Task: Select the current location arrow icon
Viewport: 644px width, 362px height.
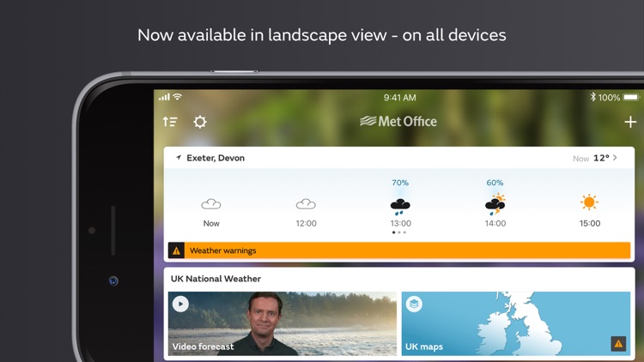Action: (x=179, y=158)
